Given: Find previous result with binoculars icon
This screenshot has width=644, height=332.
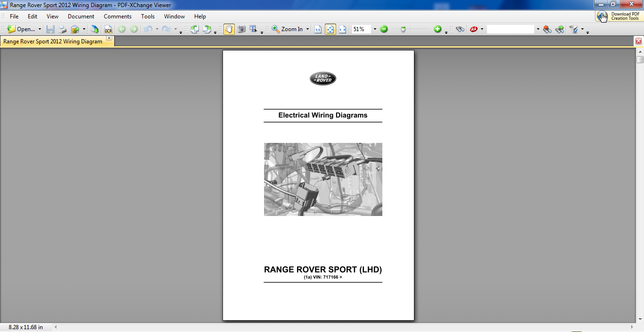Looking at the screenshot, I should pyautogui.click(x=547, y=29).
